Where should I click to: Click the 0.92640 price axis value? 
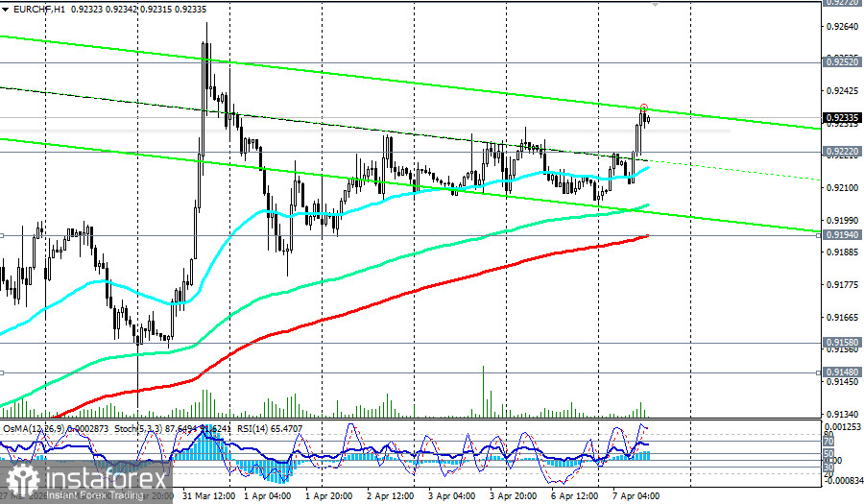coord(842,26)
